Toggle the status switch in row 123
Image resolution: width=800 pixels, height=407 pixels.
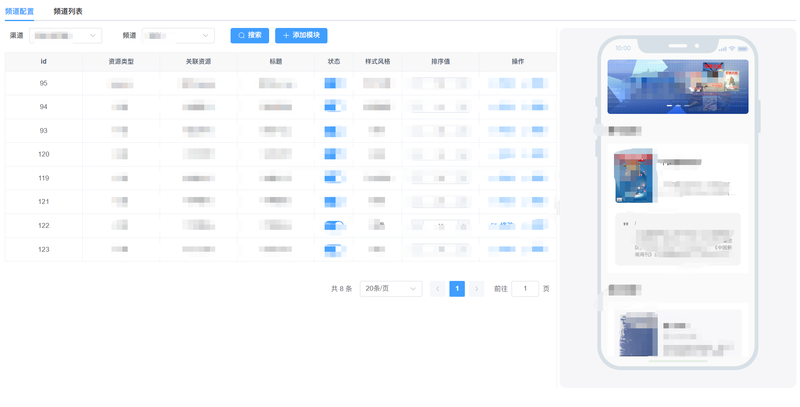click(335, 249)
